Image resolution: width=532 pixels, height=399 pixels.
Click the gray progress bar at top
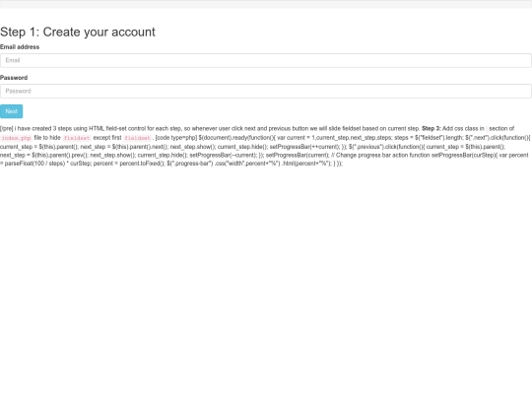pyautogui.click(x=266, y=4)
